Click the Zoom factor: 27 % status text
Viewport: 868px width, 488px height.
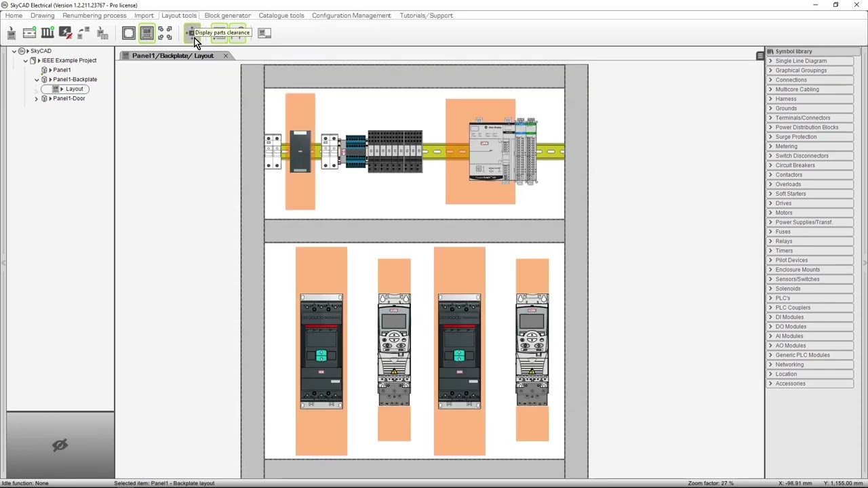(x=711, y=483)
